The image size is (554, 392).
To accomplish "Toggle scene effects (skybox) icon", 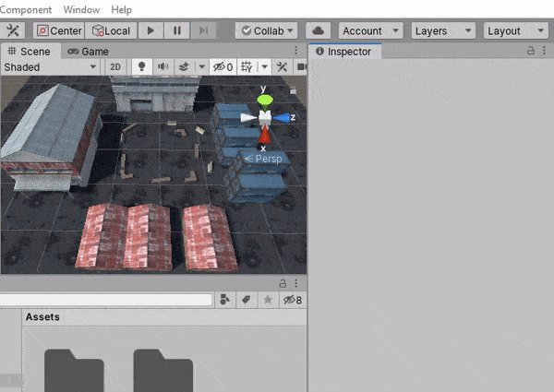I will point(184,66).
